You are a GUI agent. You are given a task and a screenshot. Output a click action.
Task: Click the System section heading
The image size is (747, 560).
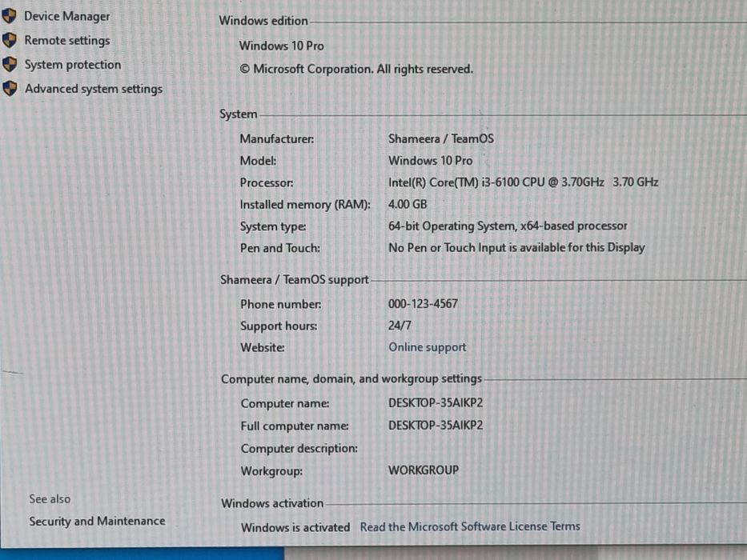[x=239, y=114]
